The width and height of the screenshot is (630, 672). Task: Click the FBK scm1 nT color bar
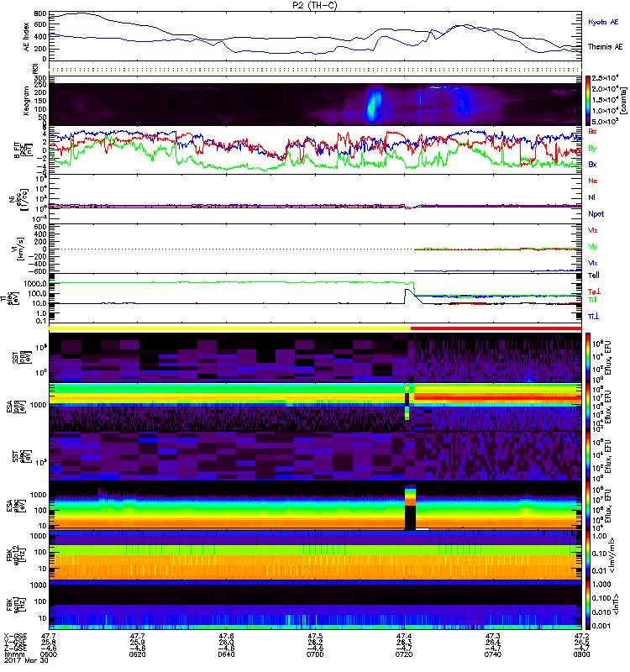point(587,605)
